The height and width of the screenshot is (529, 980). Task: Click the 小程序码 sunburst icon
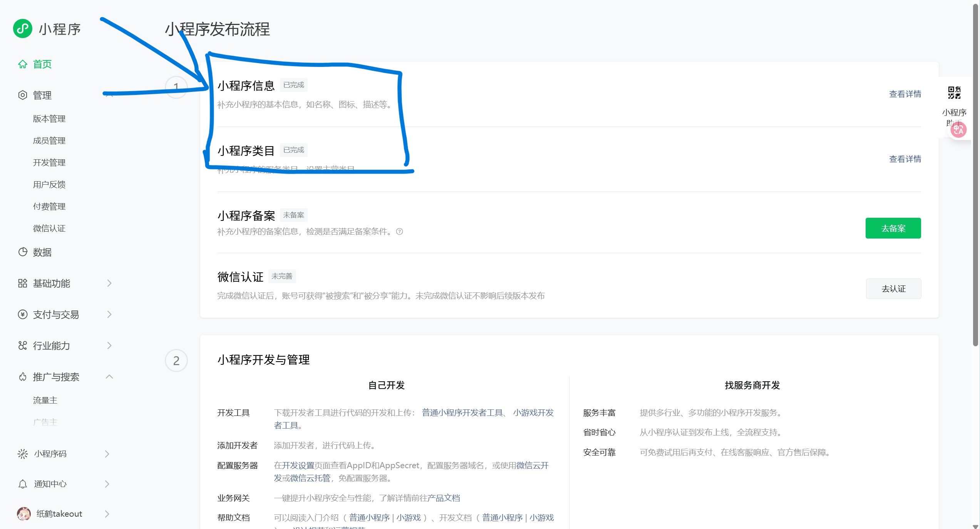23,454
